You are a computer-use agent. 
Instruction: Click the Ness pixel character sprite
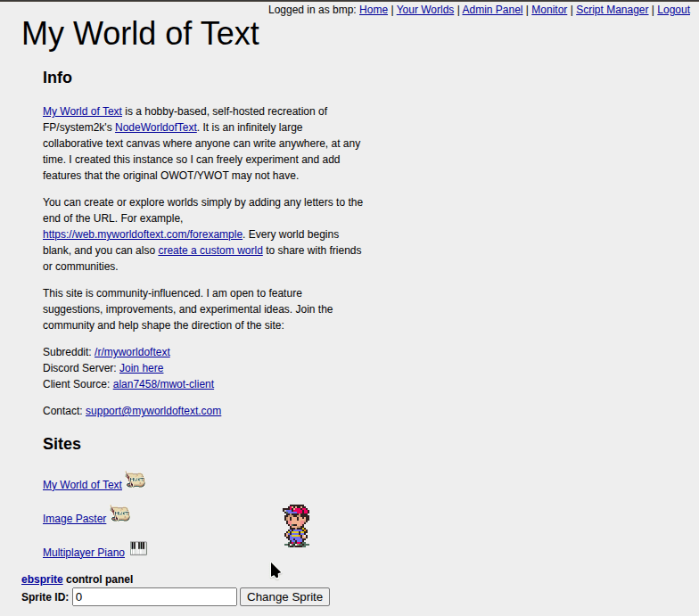coord(296,526)
